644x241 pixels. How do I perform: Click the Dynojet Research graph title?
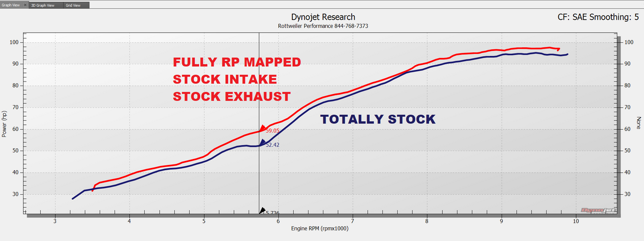323,17
